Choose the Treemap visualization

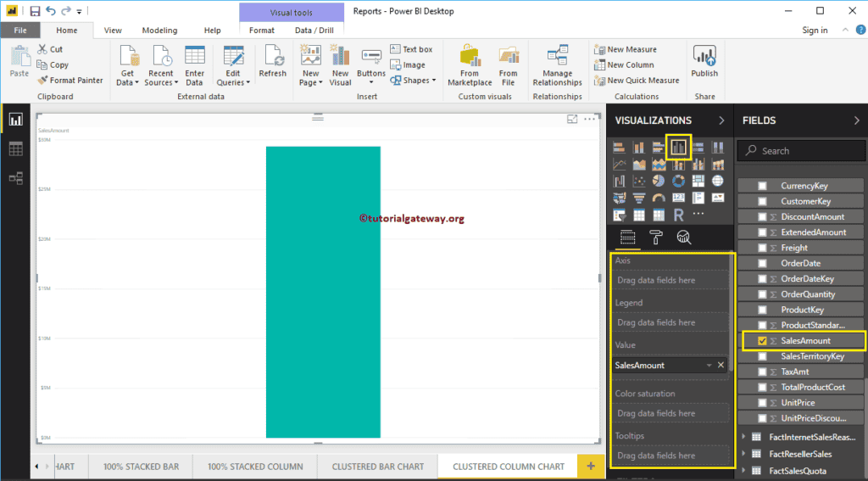pyautogui.click(x=698, y=182)
